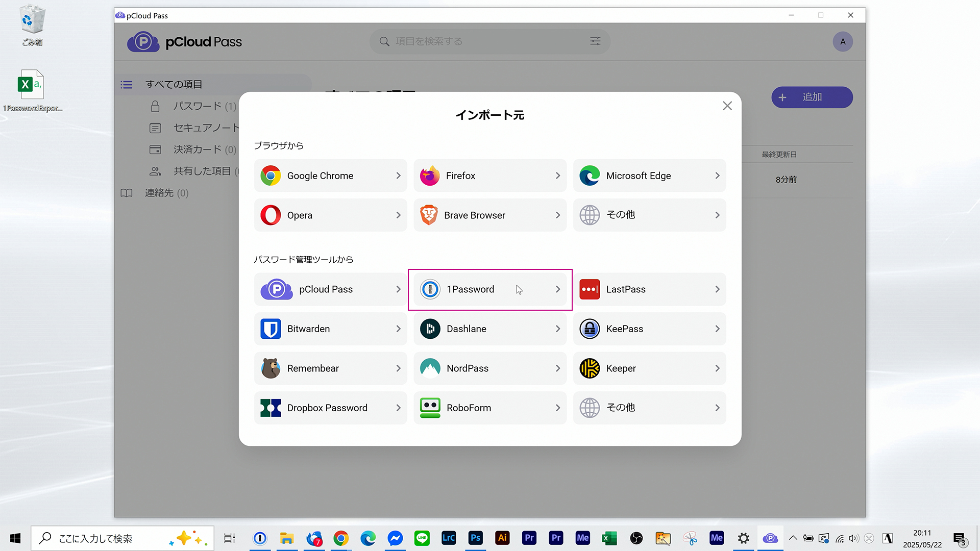
Task: Click the user avatar A
Action: (x=843, y=42)
